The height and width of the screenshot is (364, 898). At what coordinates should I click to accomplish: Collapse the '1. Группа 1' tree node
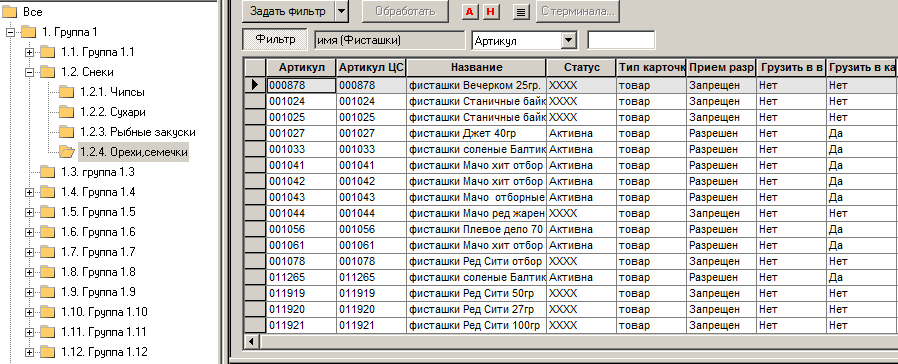pyautogui.click(x=10, y=32)
